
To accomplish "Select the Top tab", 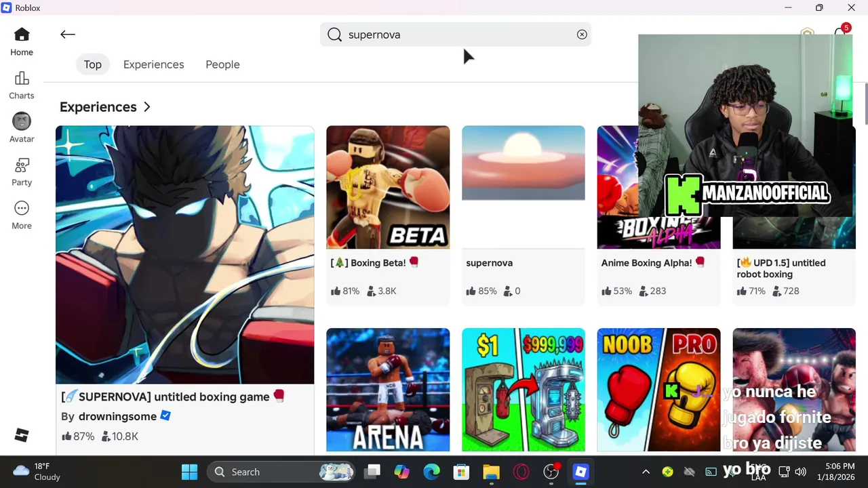I will [93, 64].
